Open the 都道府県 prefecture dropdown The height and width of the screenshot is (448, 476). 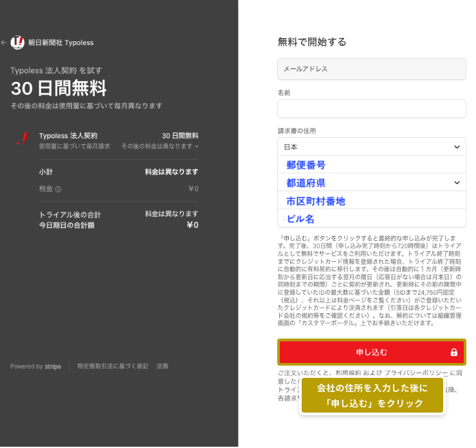[x=372, y=183]
